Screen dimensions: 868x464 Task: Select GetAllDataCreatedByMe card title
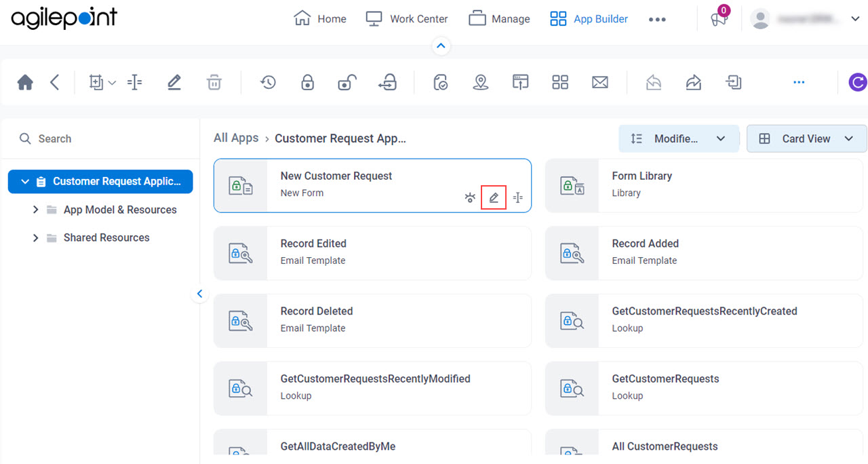338,446
